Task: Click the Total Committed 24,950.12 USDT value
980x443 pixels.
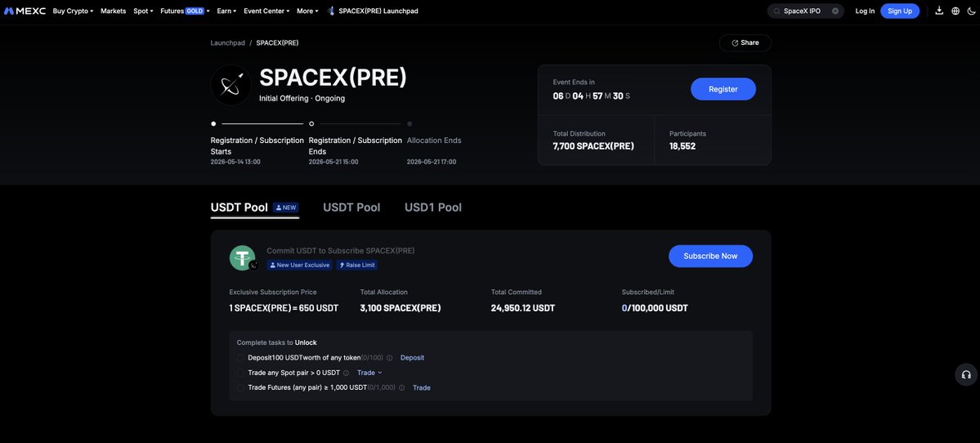Action: coord(523,308)
